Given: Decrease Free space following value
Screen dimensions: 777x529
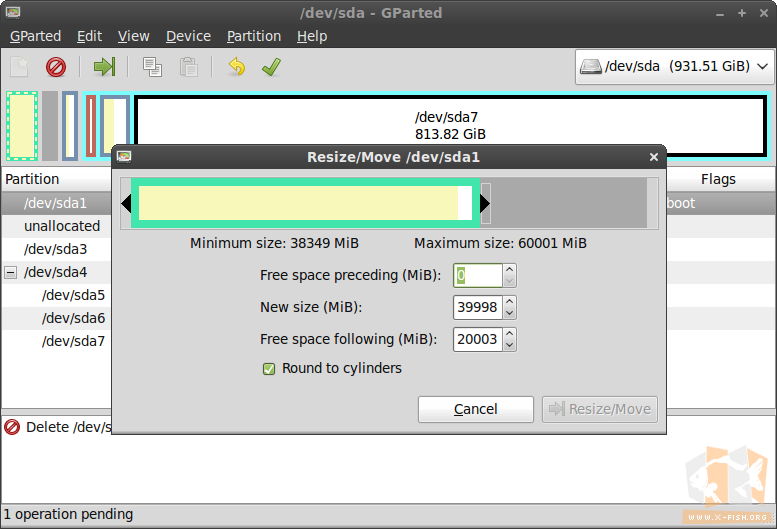Looking at the screenshot, I should tap(509, 346).
